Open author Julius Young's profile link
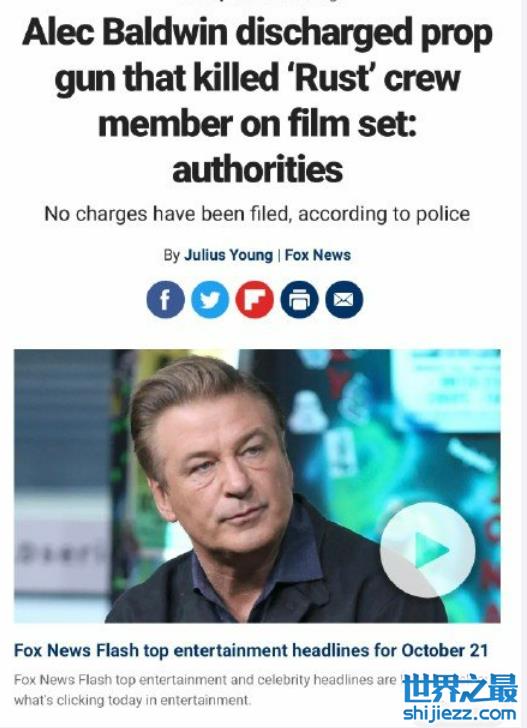Image resolution: width=527 pixels, height=728 pixels. pyautogui.click(x=228, y=255)
